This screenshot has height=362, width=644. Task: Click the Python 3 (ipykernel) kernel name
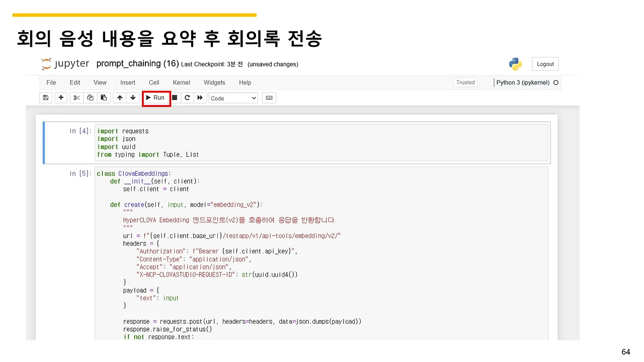[x=523, y=82]
